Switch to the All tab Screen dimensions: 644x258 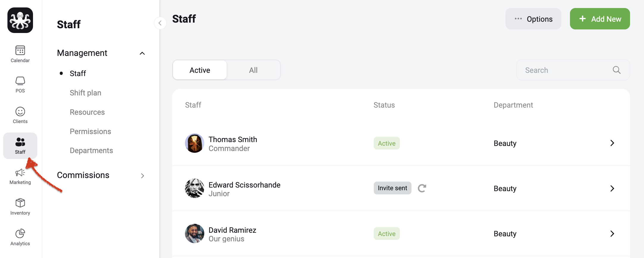pyautogui.click(x=253, y=70)
